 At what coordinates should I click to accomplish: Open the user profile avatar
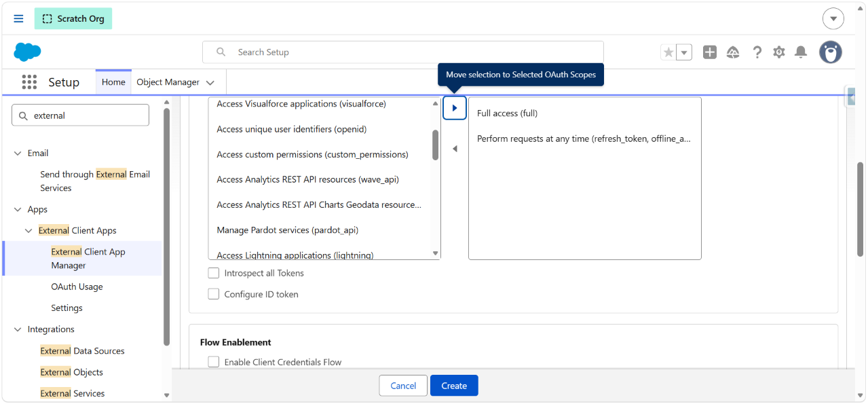pyautogui.click(x=831, y=52)
